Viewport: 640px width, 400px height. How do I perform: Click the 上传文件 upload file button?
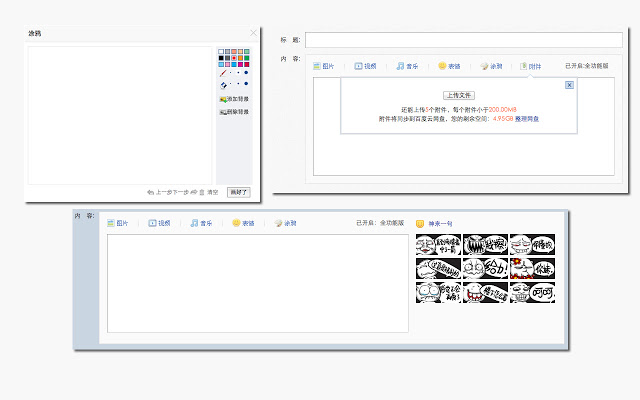click(x=459, y=96)
